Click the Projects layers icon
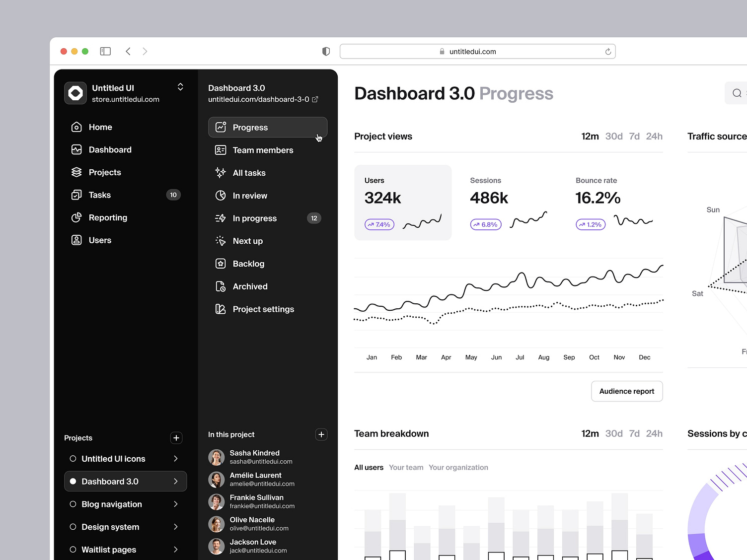The width and height of the screenshot is (747, 560). [x=76, y=172]
